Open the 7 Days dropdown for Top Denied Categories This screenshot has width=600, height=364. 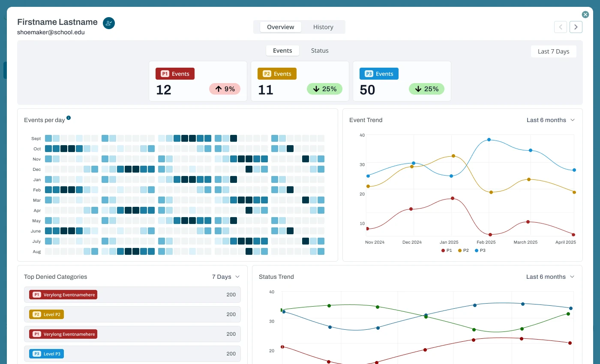pos(226,277)
